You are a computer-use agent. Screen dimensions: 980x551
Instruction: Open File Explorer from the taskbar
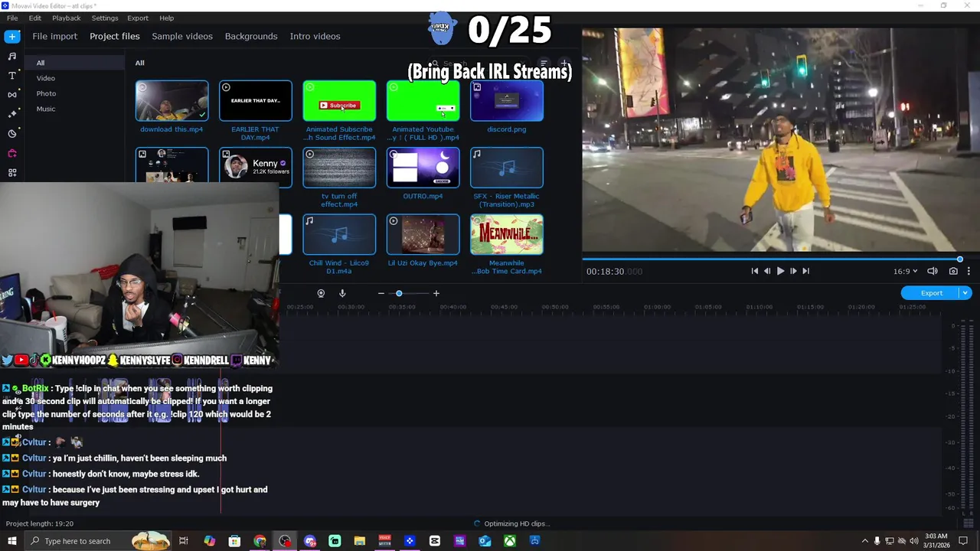[360, 541]
